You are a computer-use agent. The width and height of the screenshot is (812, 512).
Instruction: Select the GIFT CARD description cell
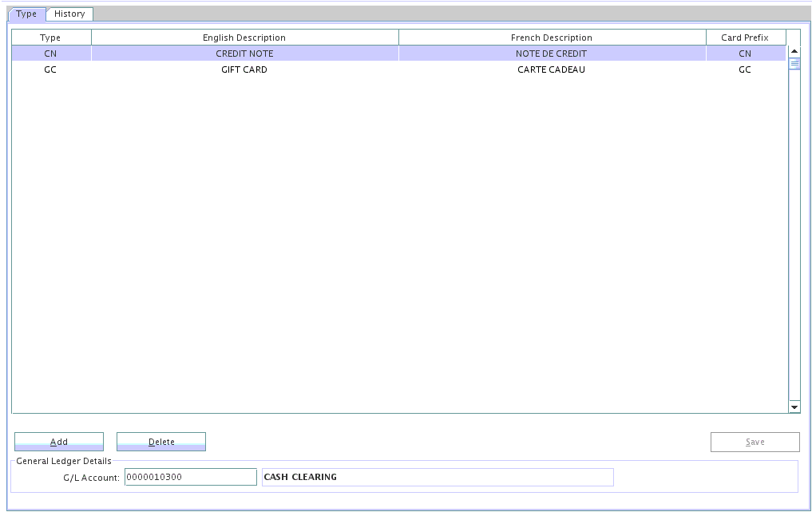coord(244,69)
